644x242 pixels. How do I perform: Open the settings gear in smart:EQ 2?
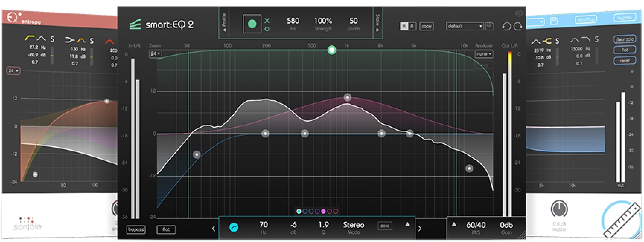tap(519, 14)
